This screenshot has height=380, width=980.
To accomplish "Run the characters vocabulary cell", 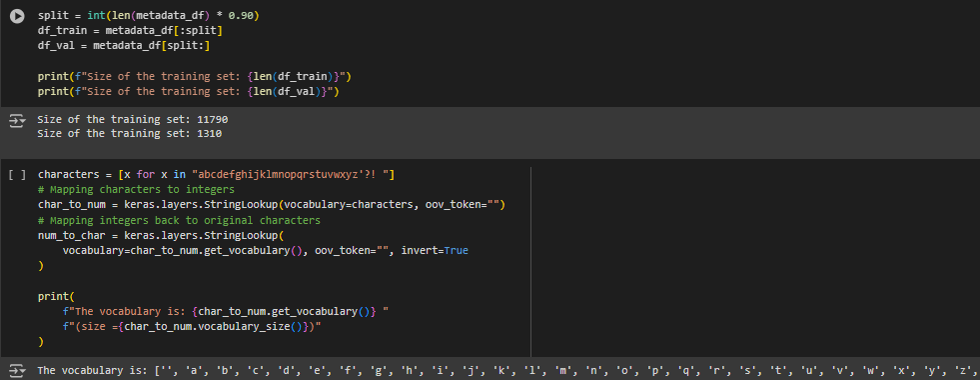I will tap(17, 175).
